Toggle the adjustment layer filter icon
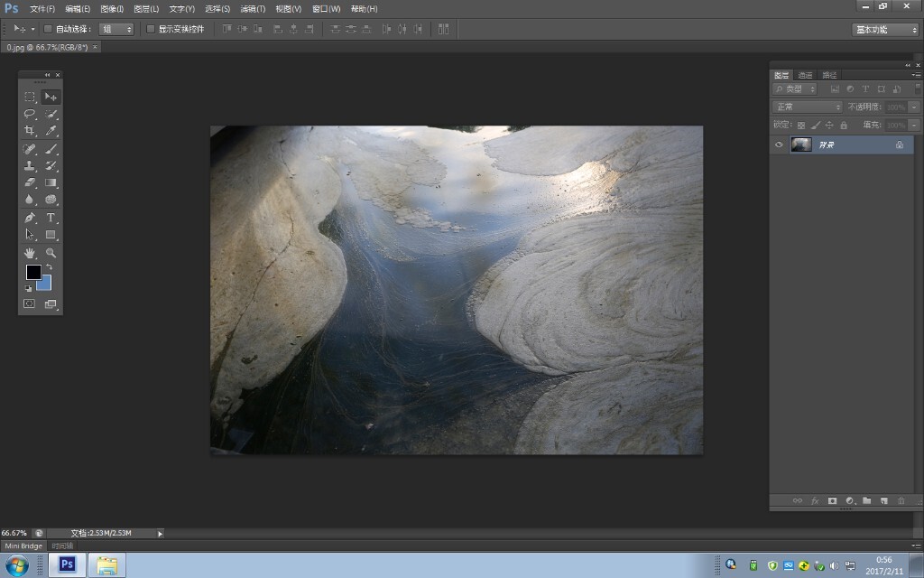The height and width of the screenshot is (578, 924). (x=850, y=89)
